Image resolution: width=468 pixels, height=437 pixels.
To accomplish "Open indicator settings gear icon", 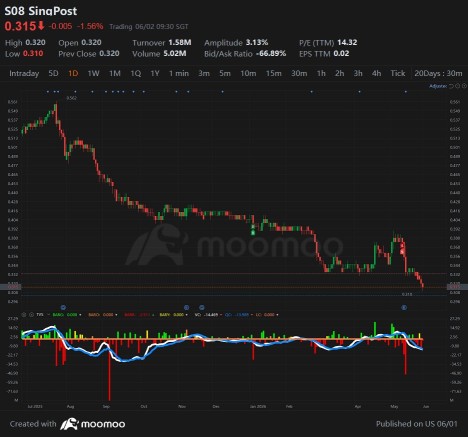I will click(24, 315).
